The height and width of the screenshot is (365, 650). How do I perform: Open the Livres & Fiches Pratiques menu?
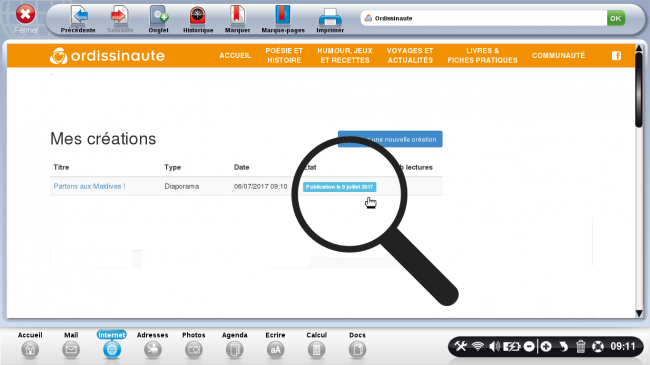483,56
